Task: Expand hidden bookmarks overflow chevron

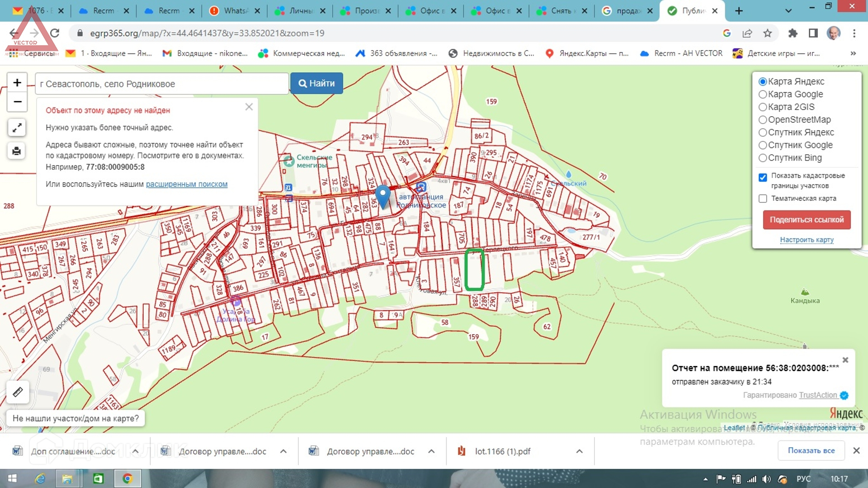Action: click(853, 53)
